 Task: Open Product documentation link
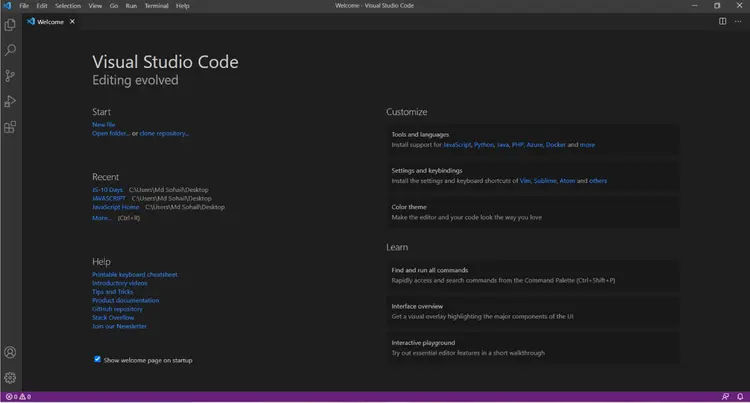tap(126, 300)
